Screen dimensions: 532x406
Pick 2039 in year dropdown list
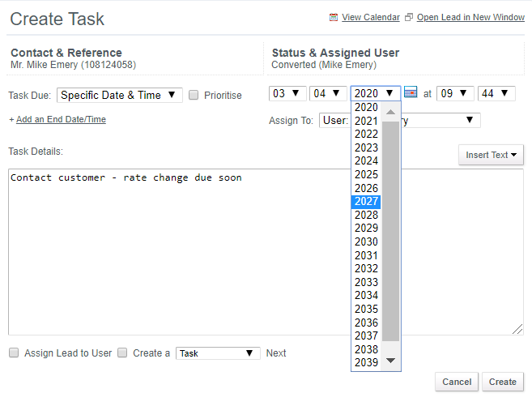coord(366,362)
